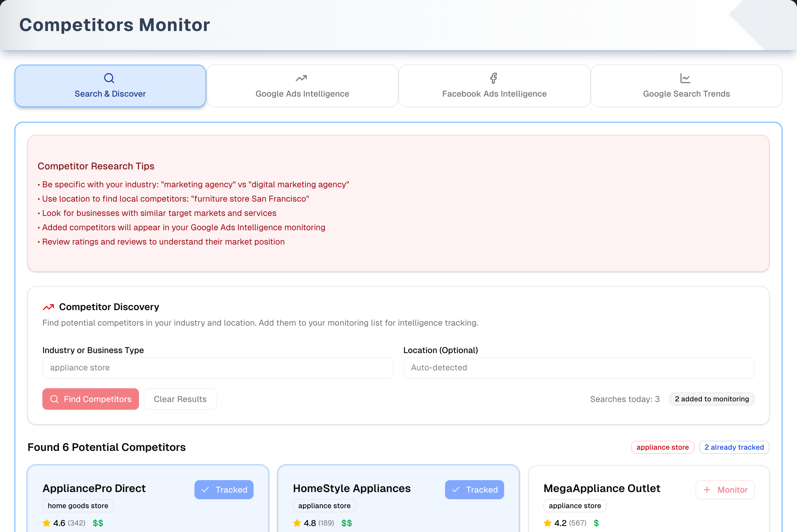Click the '(342)' review count on AppliancePro Direct
Viewport: 797px width, 532px height.
pyautogui.click(x=76, y=523)
